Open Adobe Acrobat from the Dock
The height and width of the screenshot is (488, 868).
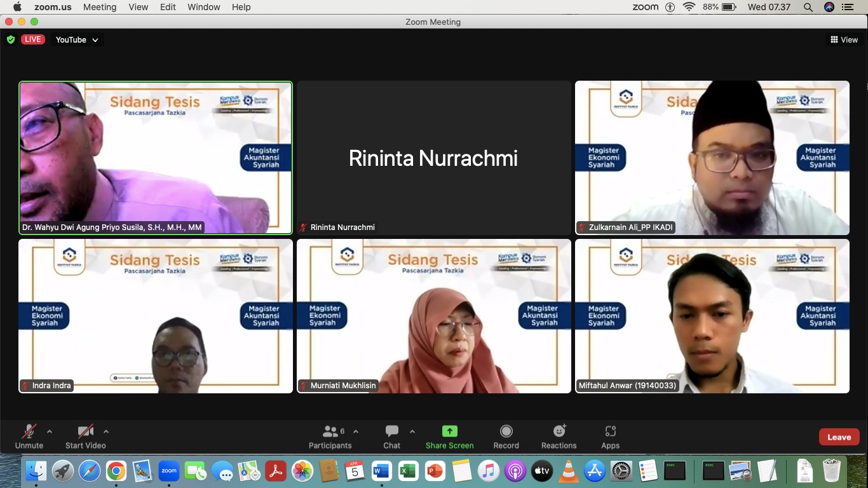(276, 471)
